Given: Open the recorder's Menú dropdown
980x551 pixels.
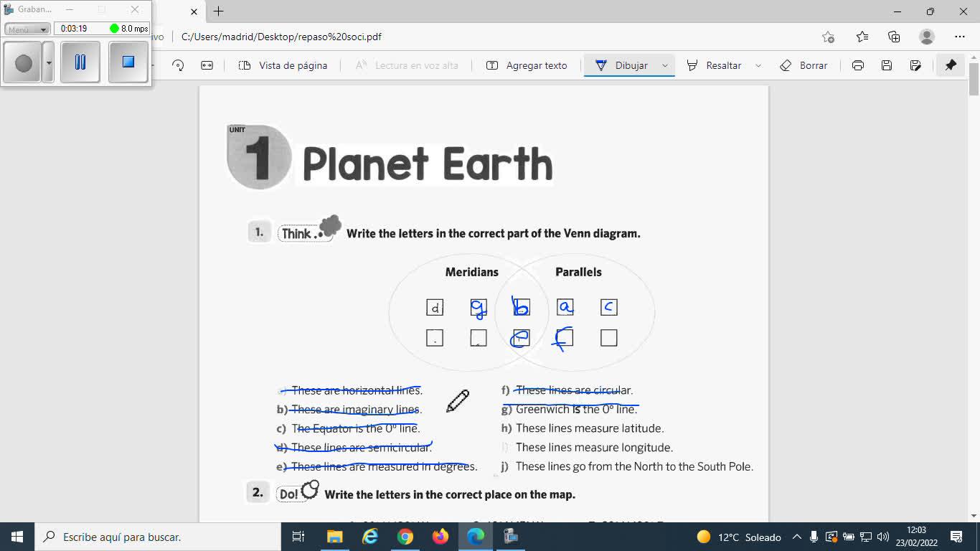Looking at the screenshot, I should pos(27,29).
